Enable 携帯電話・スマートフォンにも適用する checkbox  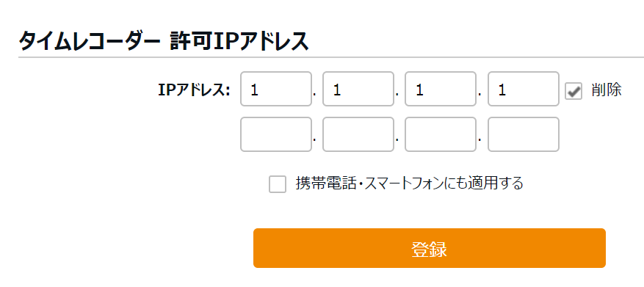pos(278,184)
